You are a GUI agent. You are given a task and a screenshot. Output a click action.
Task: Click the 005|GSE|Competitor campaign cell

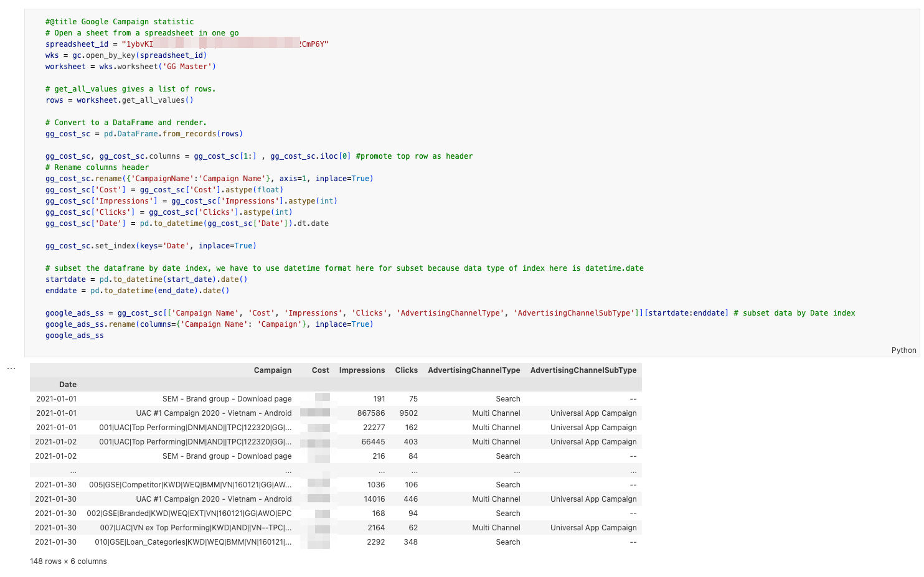tap(190, 485)
